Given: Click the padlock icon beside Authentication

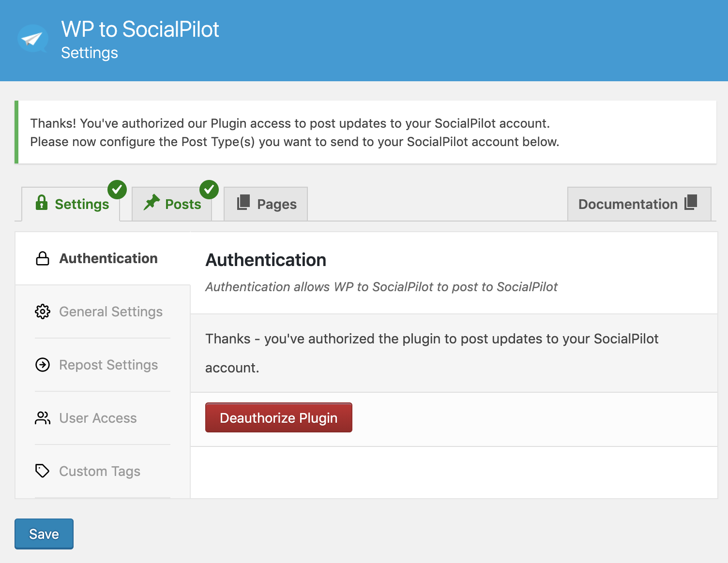Looking at the screenshot, I should 43,258.
